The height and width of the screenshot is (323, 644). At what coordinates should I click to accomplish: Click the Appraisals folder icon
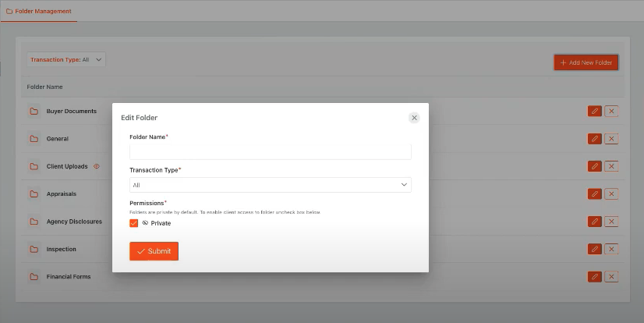(x=34, y=194)
